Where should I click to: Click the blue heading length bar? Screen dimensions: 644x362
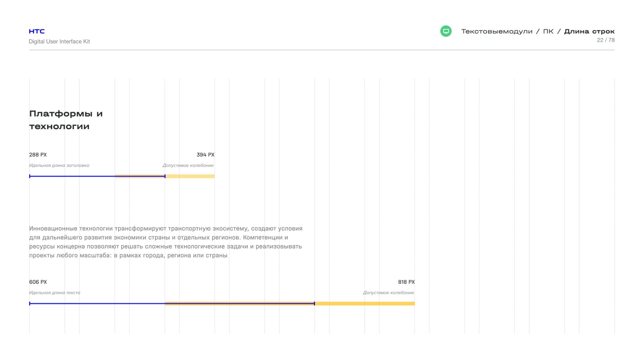pyautogui.click(x=97, y=176)
